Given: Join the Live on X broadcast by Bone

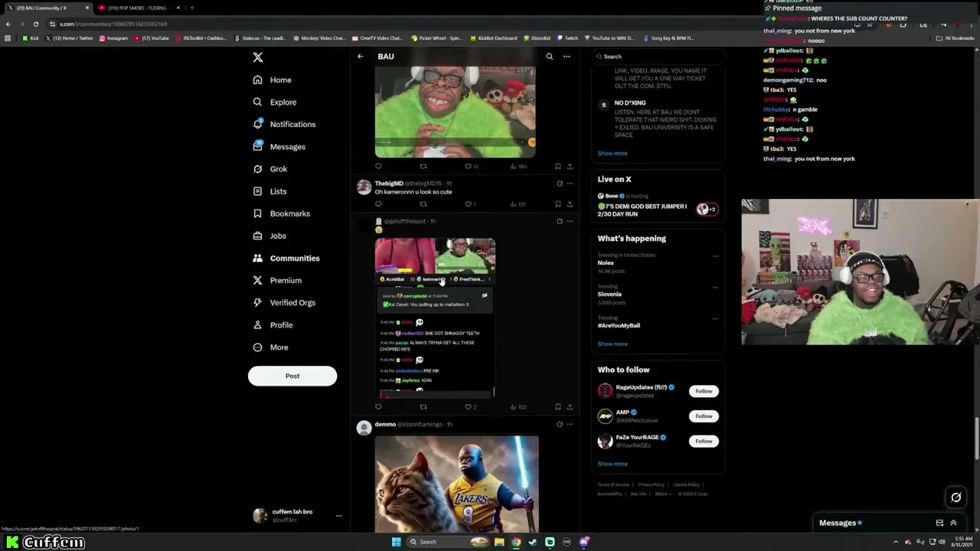Looking at the screenshot, I should [x=658, y=205].
